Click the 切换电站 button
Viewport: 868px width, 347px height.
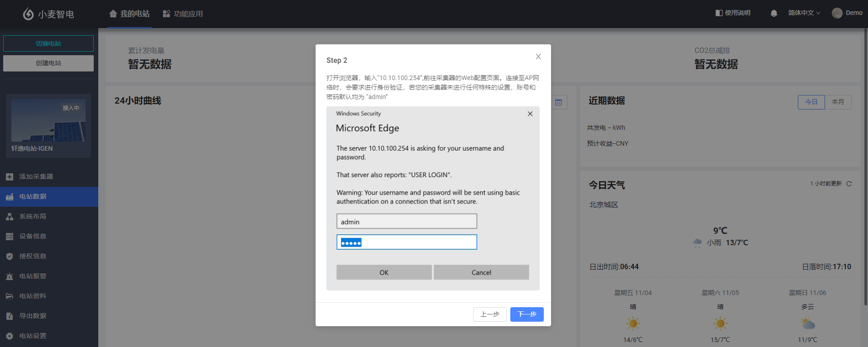pyautogui.click(x=48, y=43)
